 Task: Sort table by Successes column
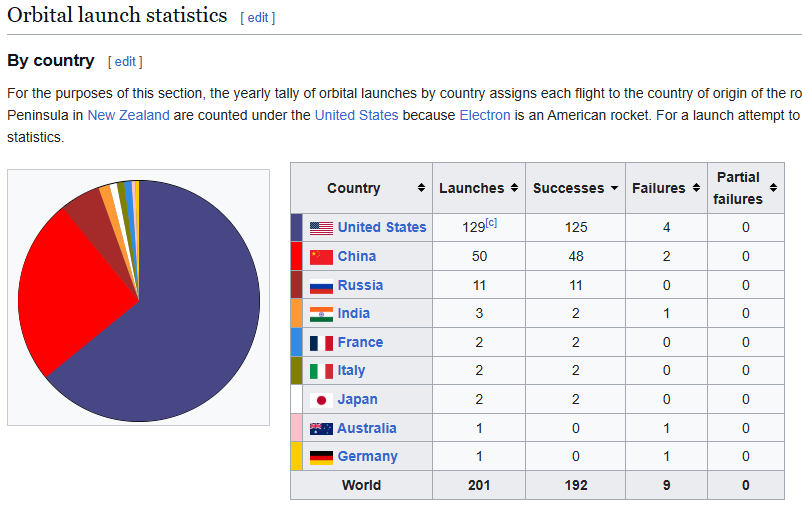[614, 188]
